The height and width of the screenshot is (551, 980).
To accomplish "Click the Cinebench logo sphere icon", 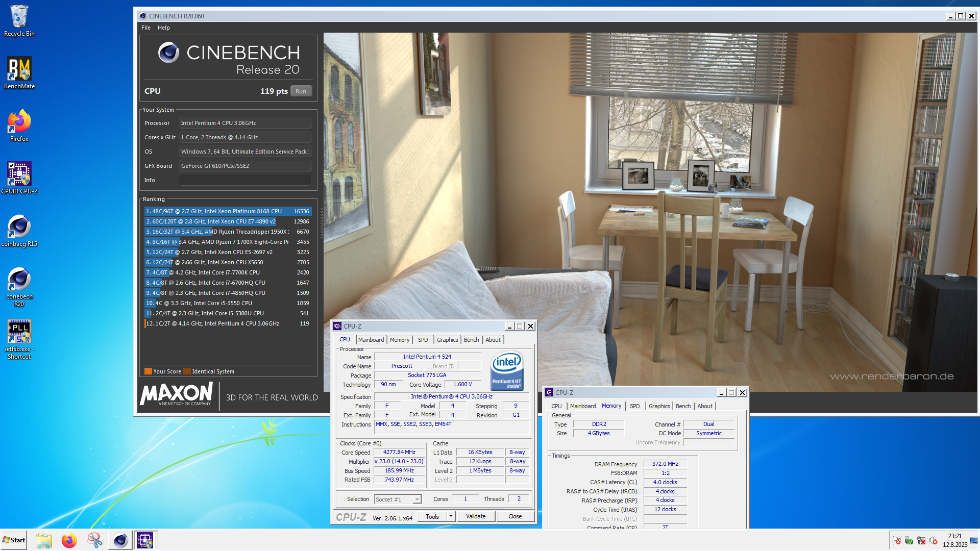I will 168,53.
